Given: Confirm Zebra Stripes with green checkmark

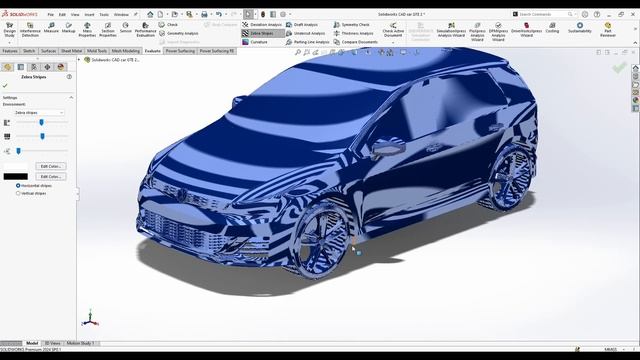Looking at the screenshot, I should pos(5,86).
